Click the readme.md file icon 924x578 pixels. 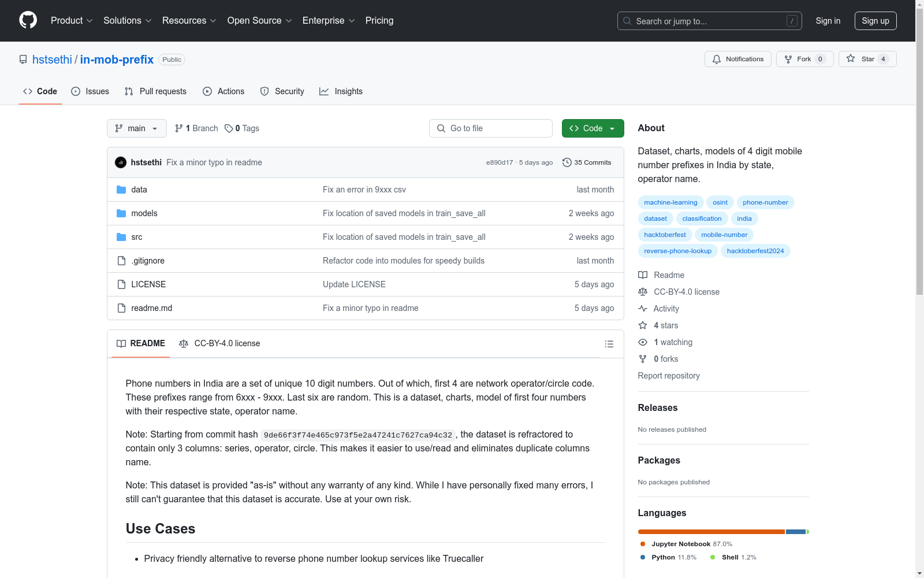click(121, 308)
